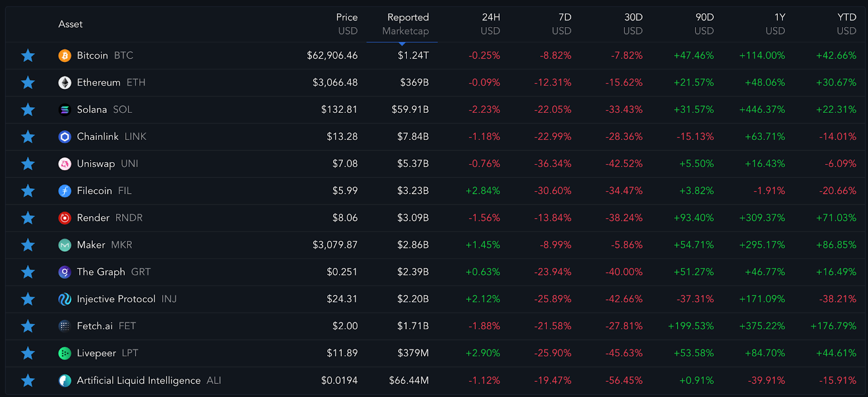Click the Chainlink hexagon logo
Image resolution: width=868 pixels, height=397 pixels.
pos(65,137)
